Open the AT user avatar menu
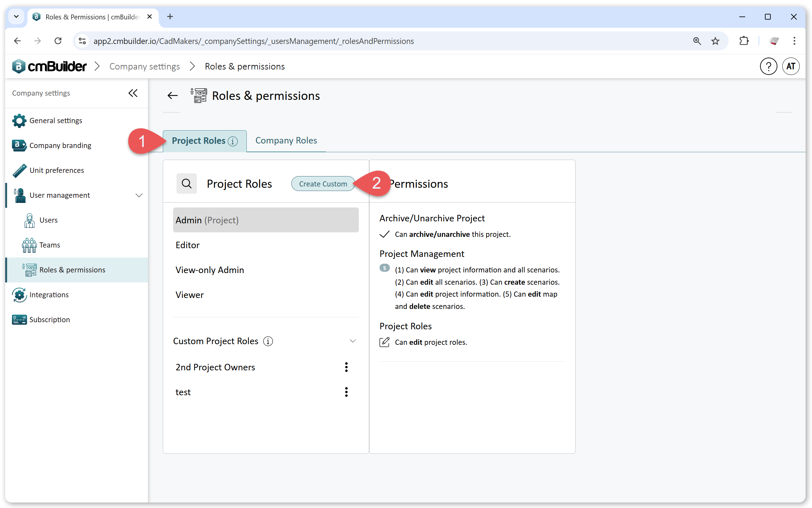 790,66
